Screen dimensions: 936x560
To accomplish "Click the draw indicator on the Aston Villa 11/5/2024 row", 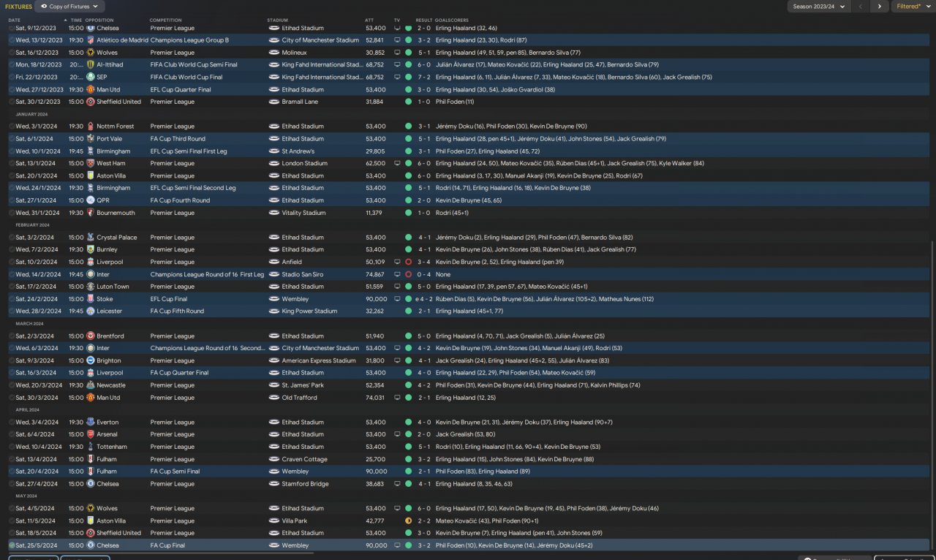I will click(x=408, y=521).
